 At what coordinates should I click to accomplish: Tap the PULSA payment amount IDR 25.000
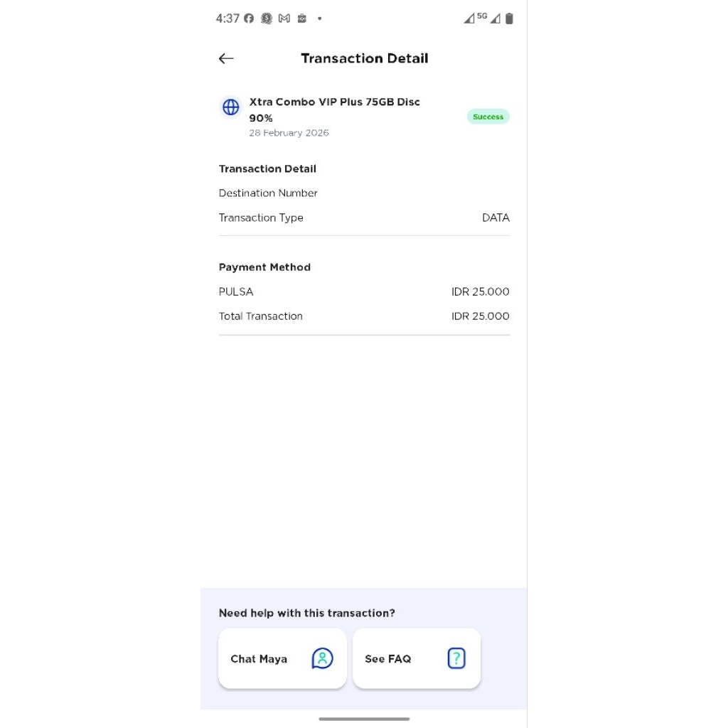pyautogui.click(x=480, y=291)
